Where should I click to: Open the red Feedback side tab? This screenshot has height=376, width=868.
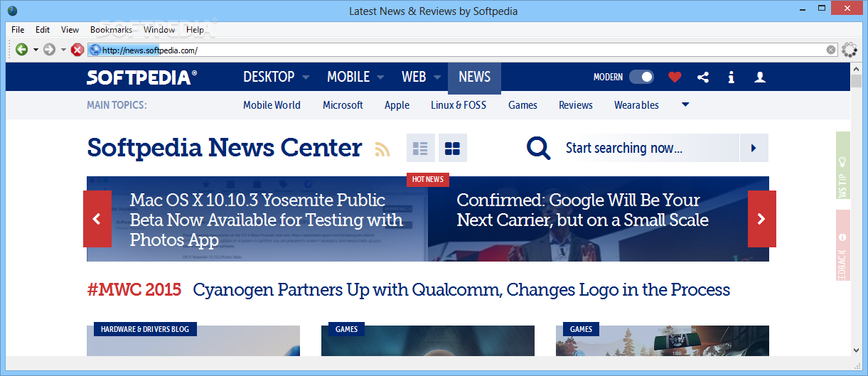point(843,245)
